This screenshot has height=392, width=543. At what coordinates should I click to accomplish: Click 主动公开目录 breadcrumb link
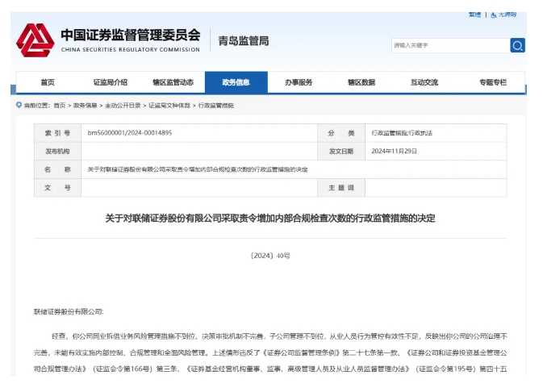coord(123,106)
